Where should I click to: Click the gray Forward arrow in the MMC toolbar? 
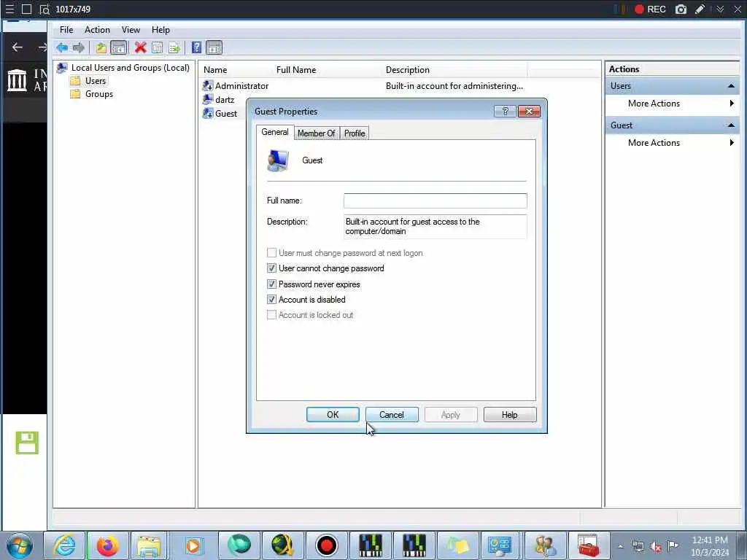click(79, 47)
